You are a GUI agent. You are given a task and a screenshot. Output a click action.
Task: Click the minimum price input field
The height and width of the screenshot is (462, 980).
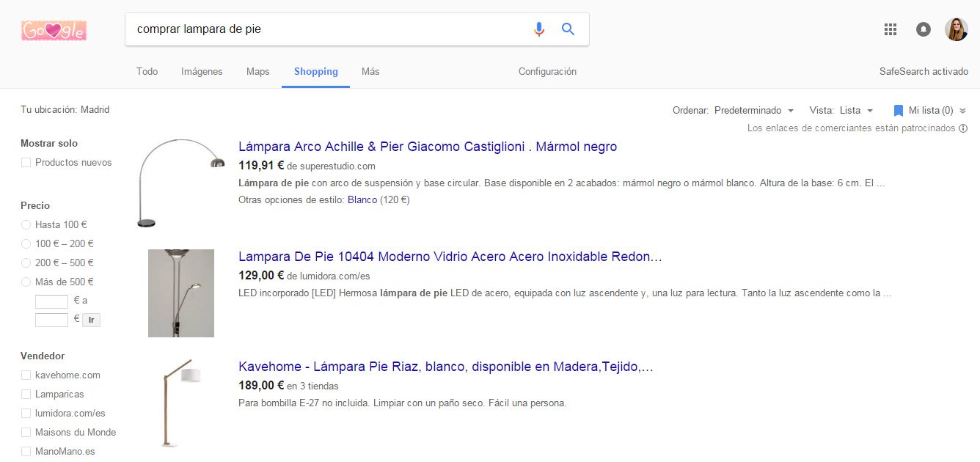click(x=51, y=301)
